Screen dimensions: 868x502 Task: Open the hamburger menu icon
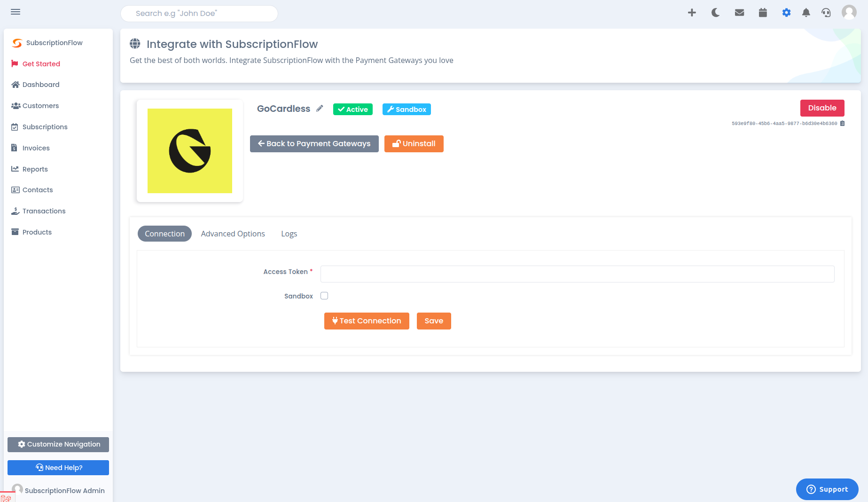(x=16, y=12)
